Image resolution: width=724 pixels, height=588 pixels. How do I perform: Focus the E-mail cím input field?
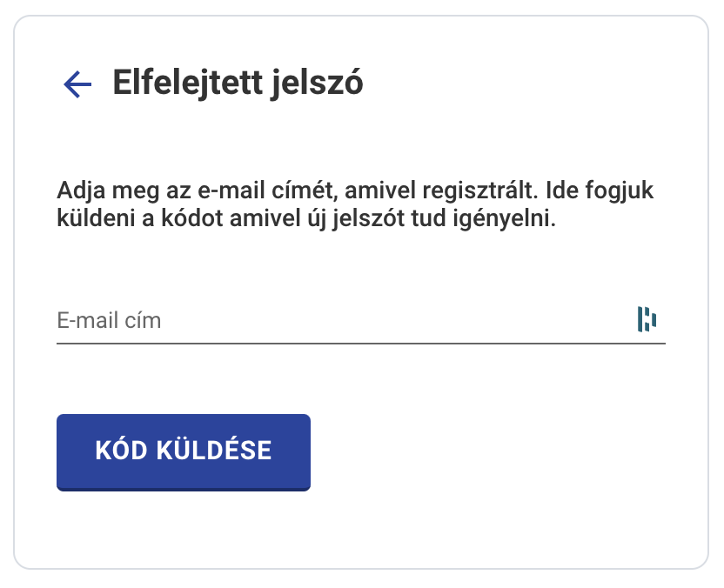339,320
